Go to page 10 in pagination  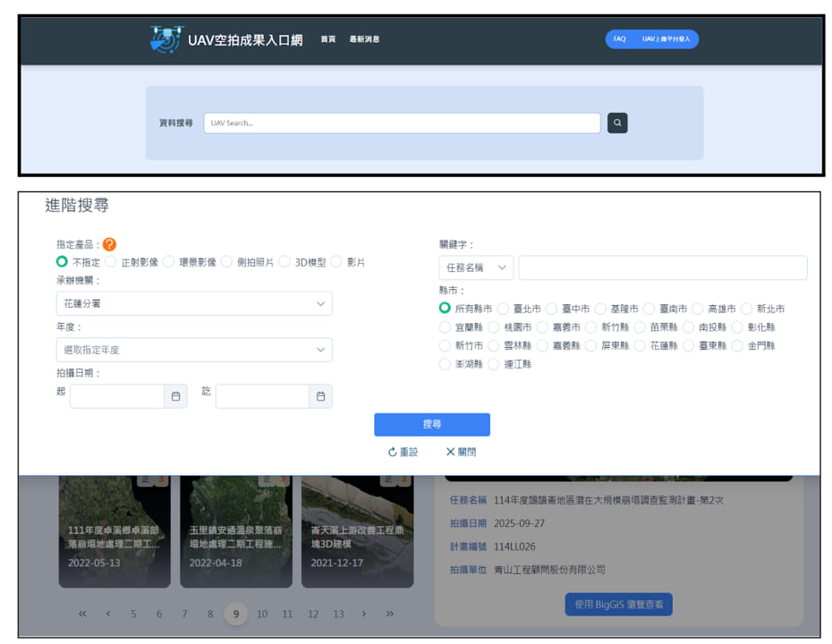click(262, 614)
